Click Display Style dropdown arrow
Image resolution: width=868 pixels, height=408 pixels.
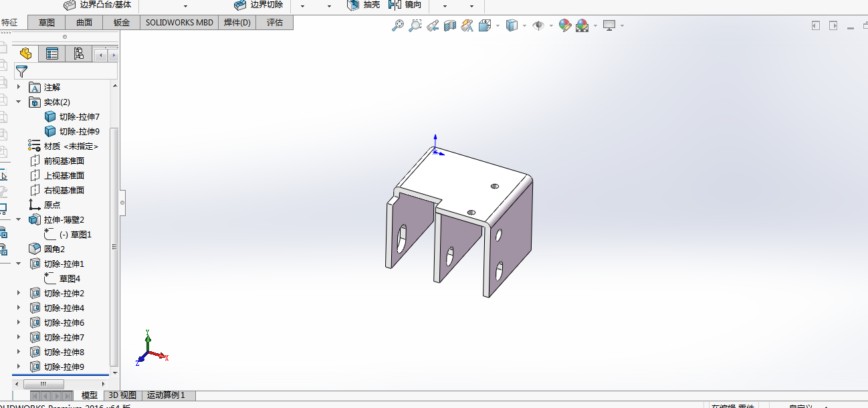coord(524,25)
